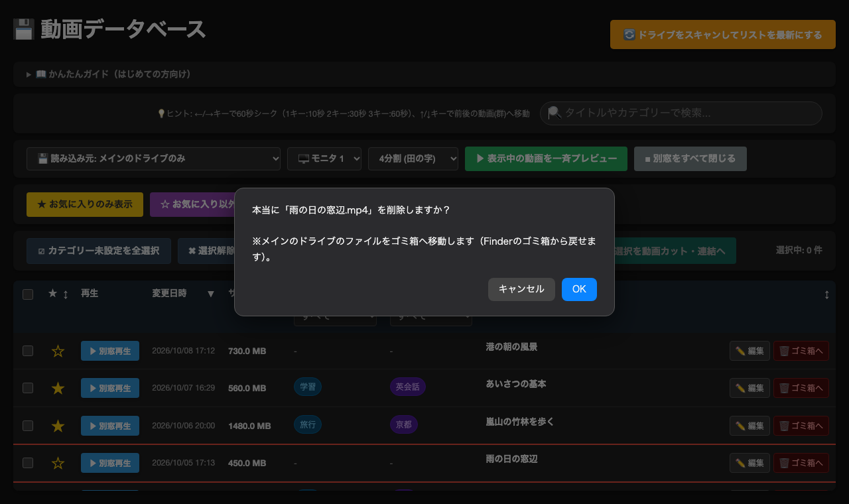Click the ↕ sort icon at header right
849x504 pixels.
[x=826, y=294]
